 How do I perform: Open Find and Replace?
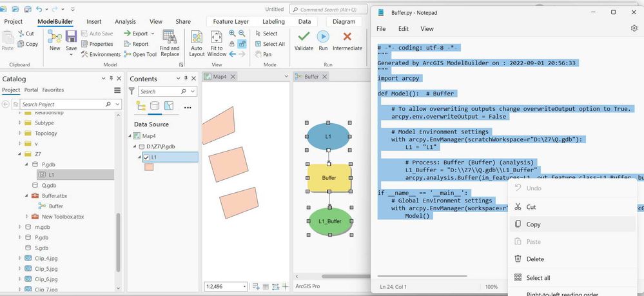point(170,43)
